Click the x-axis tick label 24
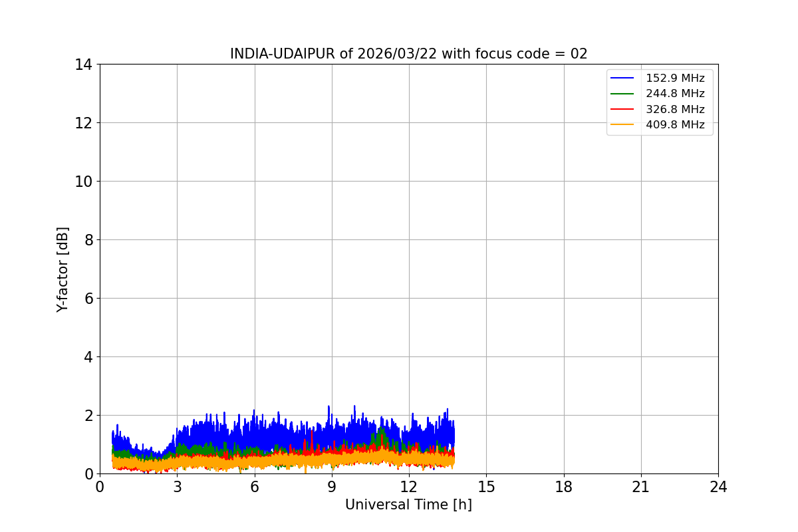 coord(718,487)
